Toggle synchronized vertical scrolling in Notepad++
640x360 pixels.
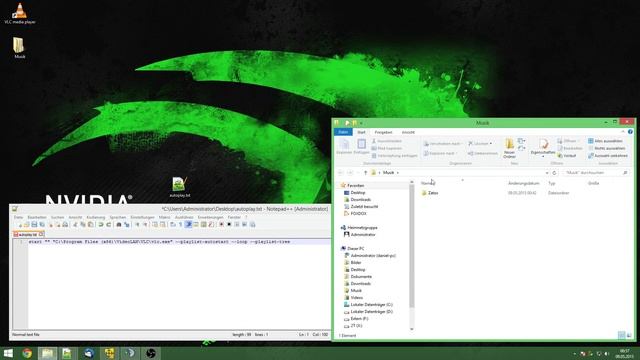[155, 224]
